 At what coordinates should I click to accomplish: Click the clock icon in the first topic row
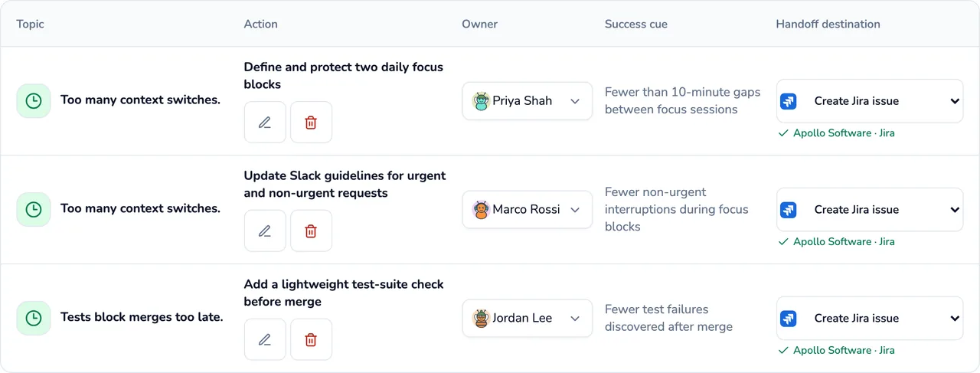[x=34, y=101]
